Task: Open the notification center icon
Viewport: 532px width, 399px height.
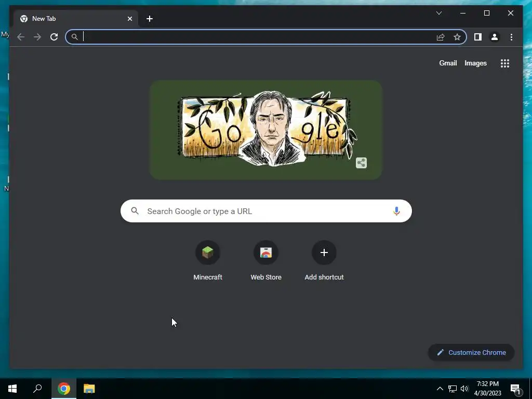Action: coord(515,389)
